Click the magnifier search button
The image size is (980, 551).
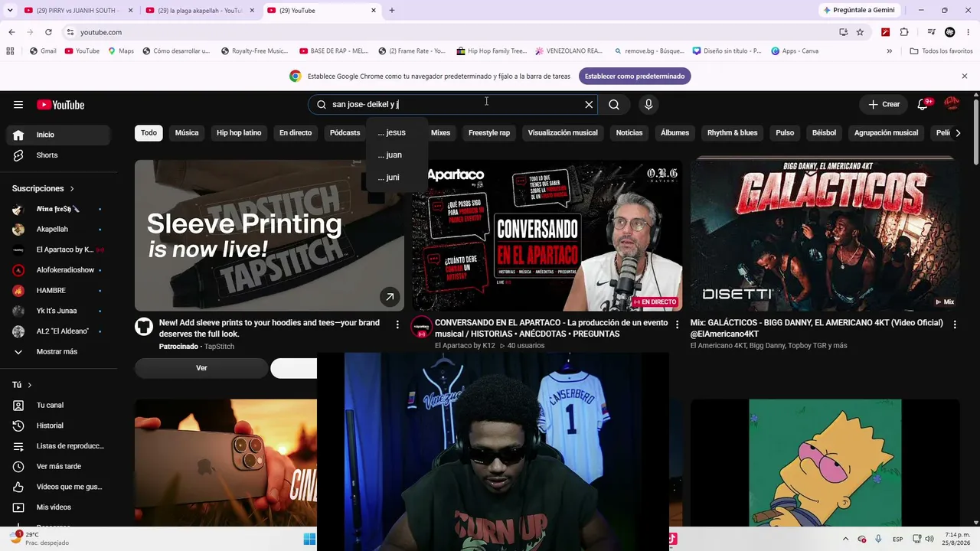[x=614, y=105]
